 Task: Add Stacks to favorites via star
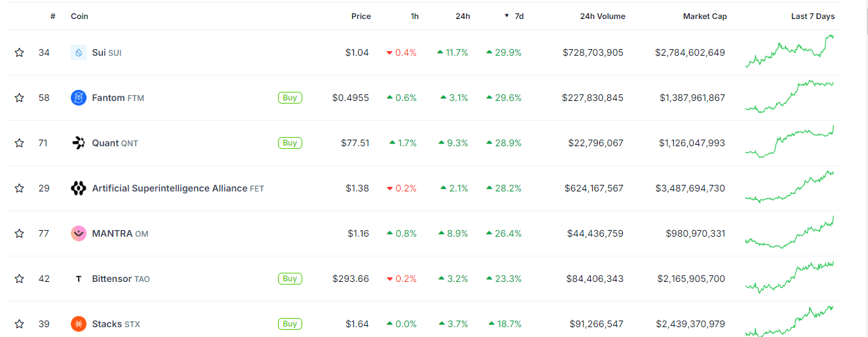point(20,324)
